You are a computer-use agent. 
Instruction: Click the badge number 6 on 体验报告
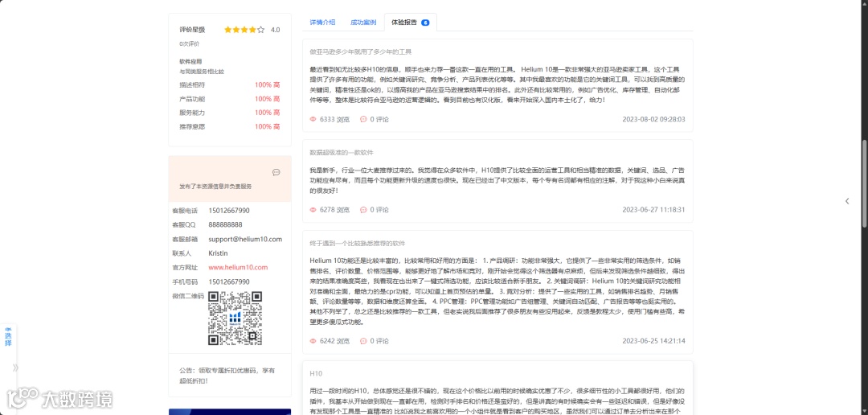[x=425, y=23]
